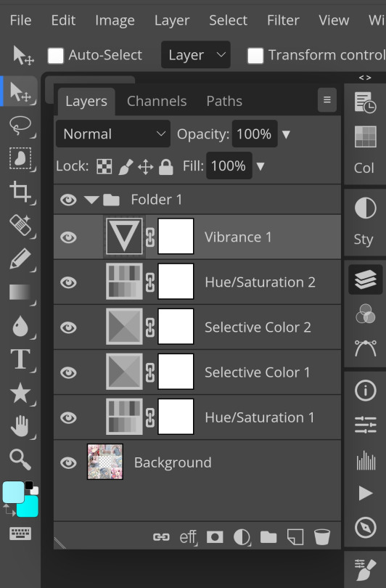Select the Hand tool
The image size is (386, 588).
tap(20, 426)
